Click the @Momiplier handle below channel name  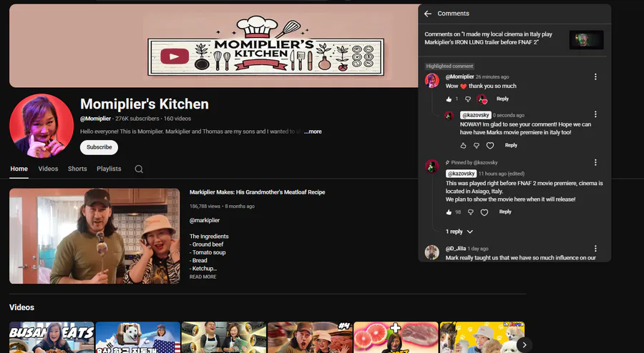95,119
